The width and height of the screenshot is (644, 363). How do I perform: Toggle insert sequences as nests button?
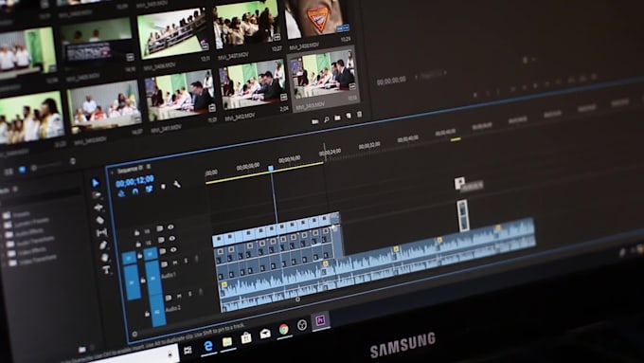pos(121,193)
